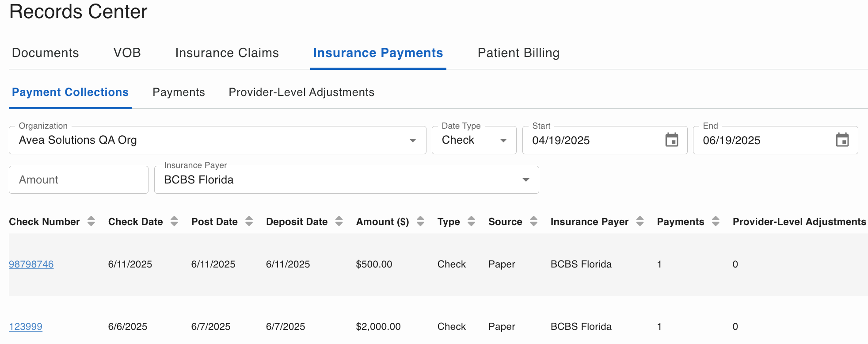The width and height of the screenshot is (868, 344).
Task: Sort by Amount ($) column arrows
Action: coord(420,222)
